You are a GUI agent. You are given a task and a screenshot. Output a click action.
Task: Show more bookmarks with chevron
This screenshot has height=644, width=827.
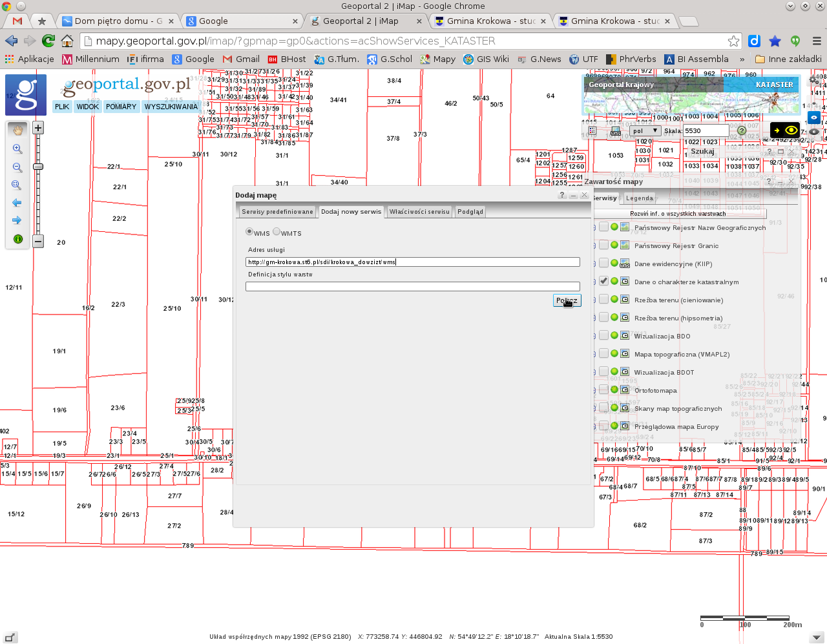[x=742, y=59]
